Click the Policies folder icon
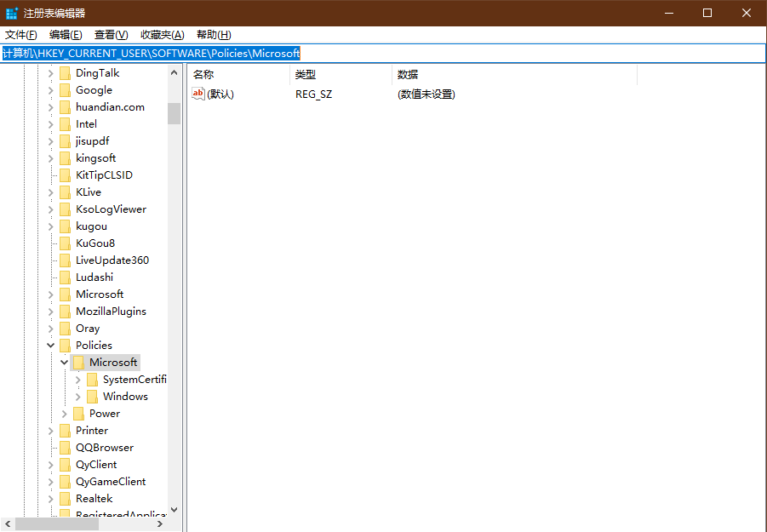This screenshot has width=767, height=532. [65, 346]
